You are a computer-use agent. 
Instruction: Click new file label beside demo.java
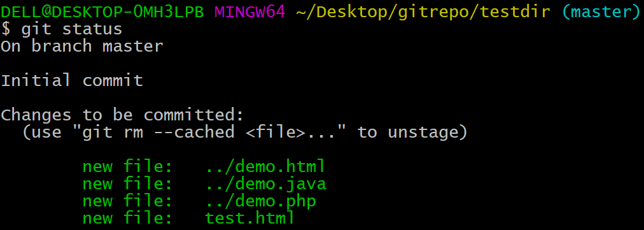[127, 183]
